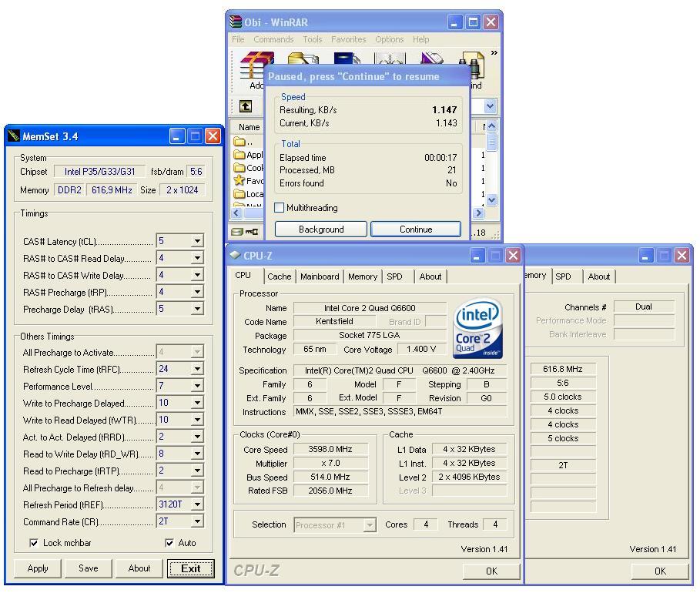
Task: Click the Apply button in MemSet
Action: click(x=38, y=568)
